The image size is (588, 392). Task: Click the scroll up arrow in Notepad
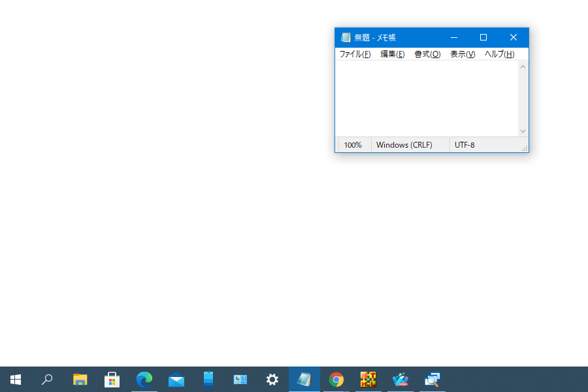[523, 67]
